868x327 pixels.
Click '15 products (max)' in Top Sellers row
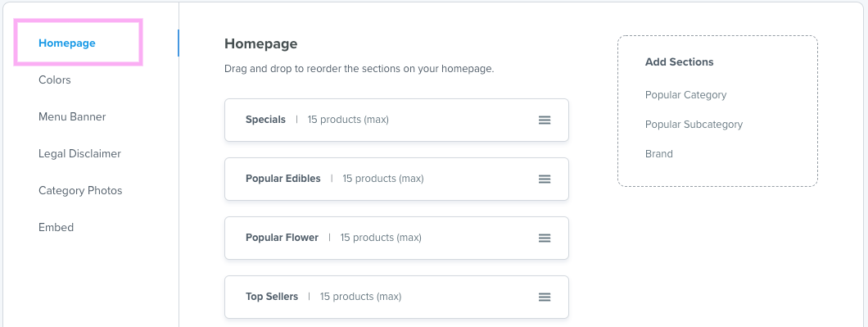(x=360, y=297)
